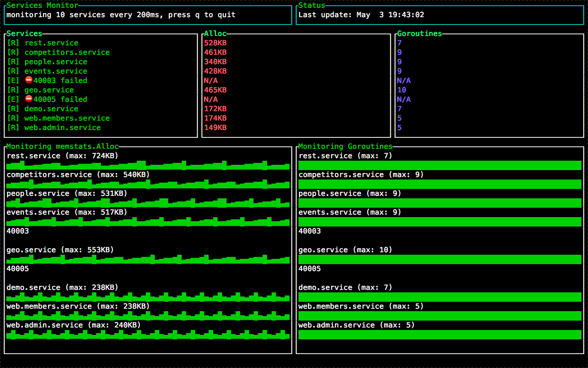
Task: Click web.admin.service (max: 240KB) label
Action: (73, 325)
